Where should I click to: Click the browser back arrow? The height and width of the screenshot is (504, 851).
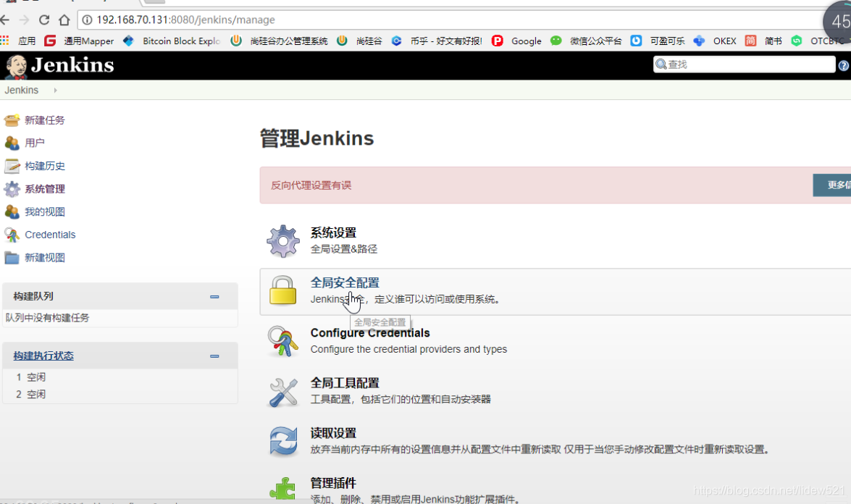pos(5,20)
